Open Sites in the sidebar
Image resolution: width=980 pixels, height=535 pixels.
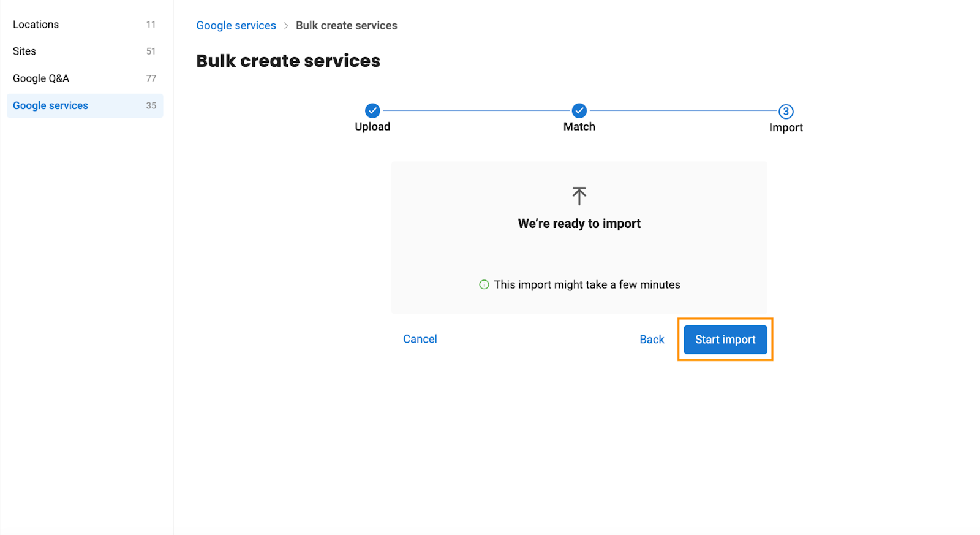coord(85,51)
